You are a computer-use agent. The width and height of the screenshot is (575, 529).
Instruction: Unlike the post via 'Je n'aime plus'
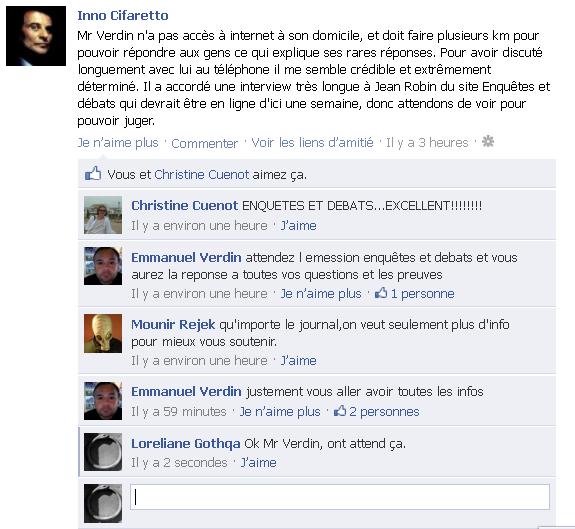(118, 143)
